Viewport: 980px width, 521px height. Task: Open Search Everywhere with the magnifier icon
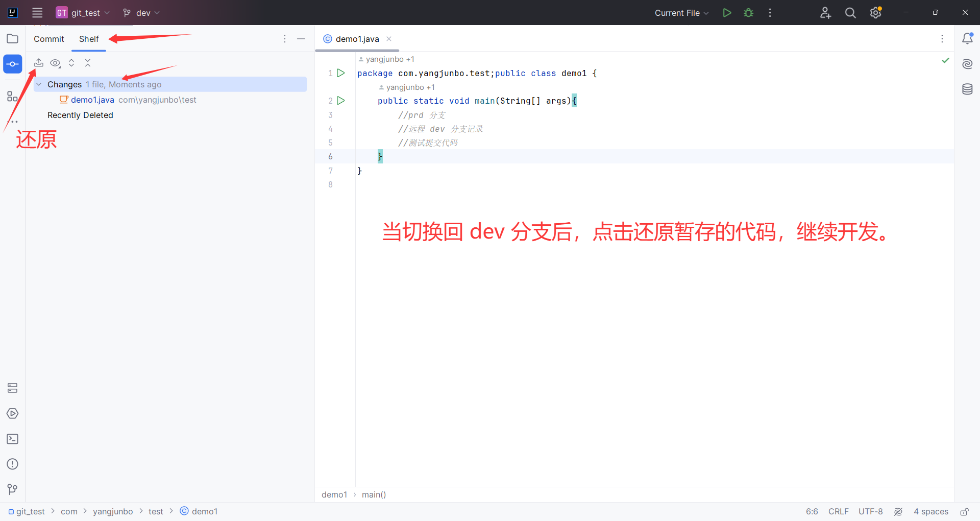850,12
